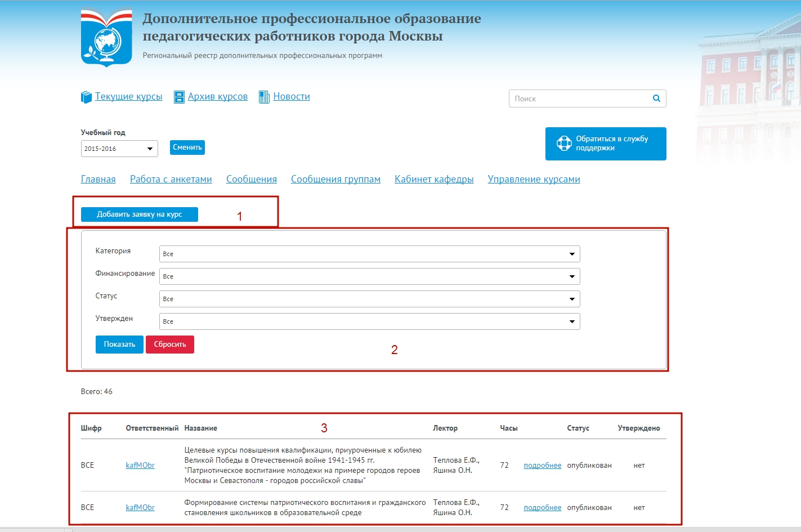Click Добавить заявку на курс button
Viewport: 801px width, 532px height.
point(140,214)
